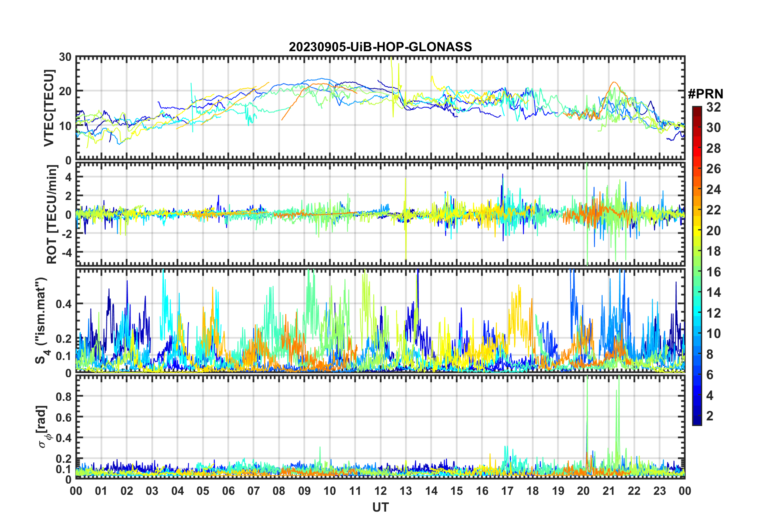
Task: Click the UT x-axis label
Action: point(380,508)
